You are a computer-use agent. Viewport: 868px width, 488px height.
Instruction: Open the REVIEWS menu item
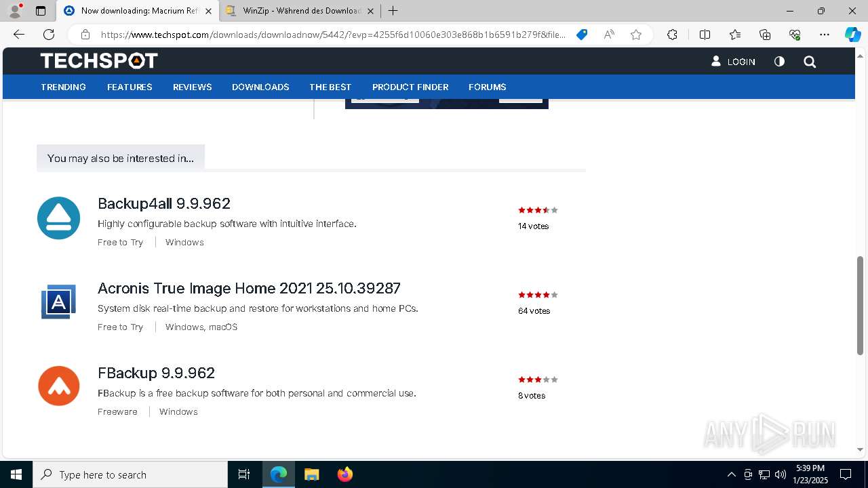193,87
